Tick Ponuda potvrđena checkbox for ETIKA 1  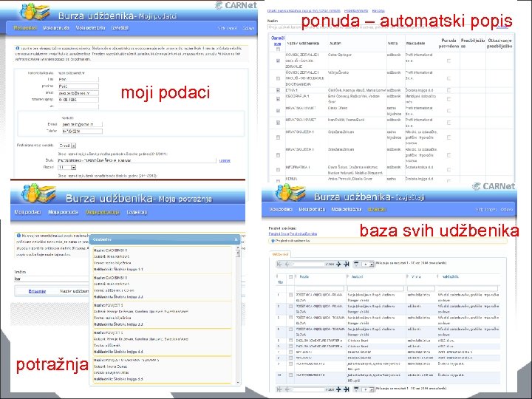click(x=449, y=90)
